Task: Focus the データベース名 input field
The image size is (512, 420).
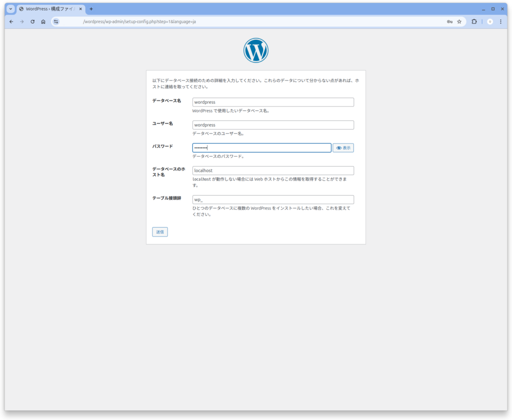Action: [x=273, y=102]
